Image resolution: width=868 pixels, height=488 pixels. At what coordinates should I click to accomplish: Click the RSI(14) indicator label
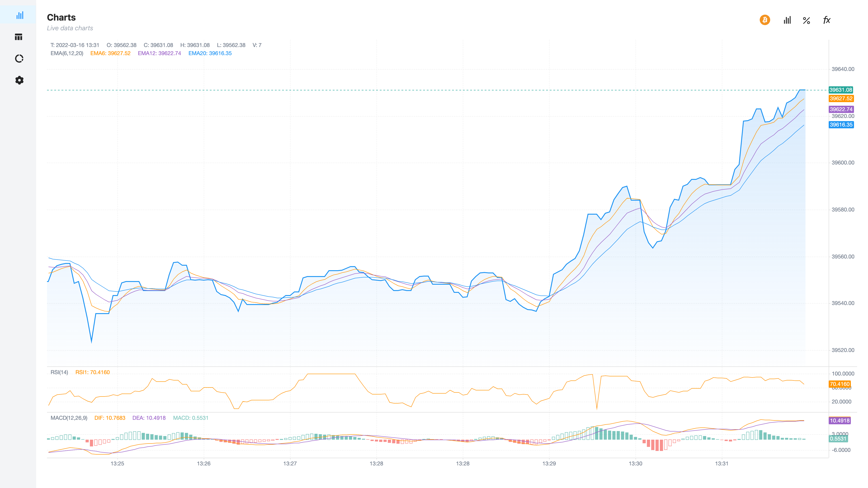59,372
